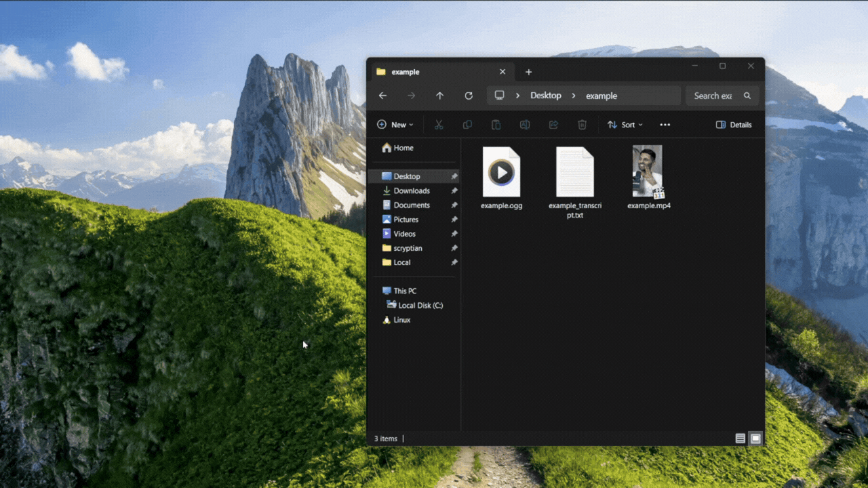This screenshot has height=488, width=868.
Task: Click the 3 items status text
Action: coord(386,439)
